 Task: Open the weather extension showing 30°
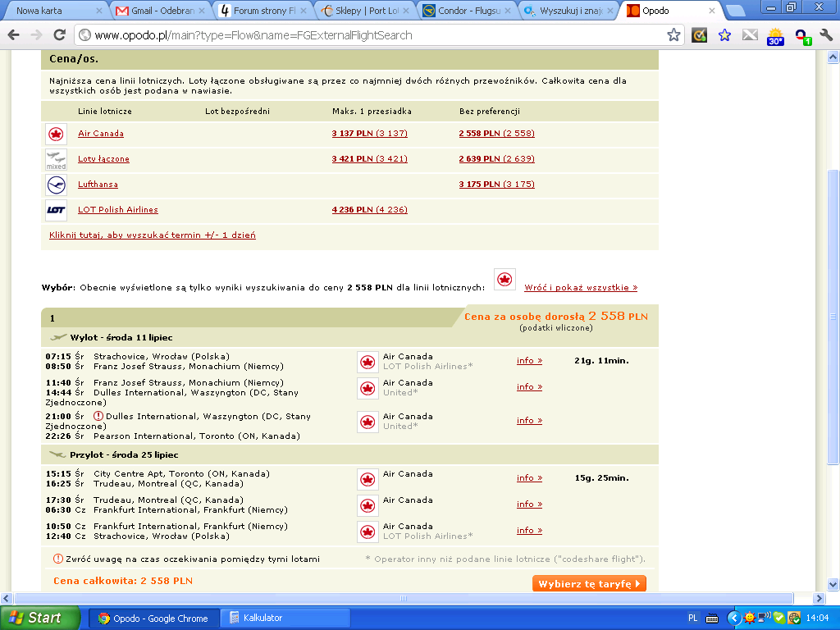click(x=775, y=36)
